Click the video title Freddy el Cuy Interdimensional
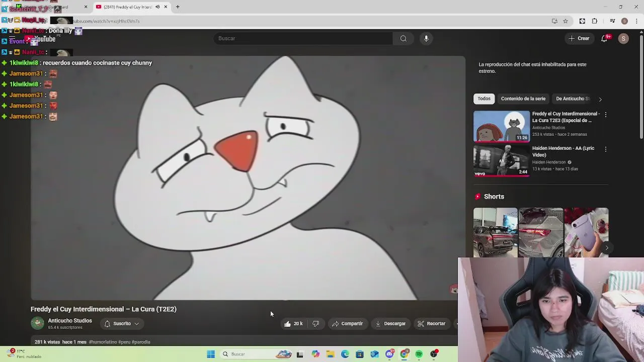The width and height of the screenshot is (644, 362). pyautogui.click(x=104, y=309)
